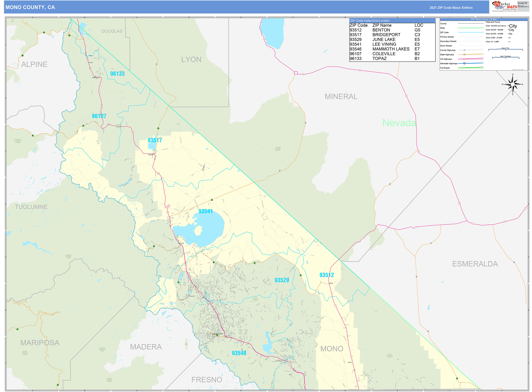Click the MADERA county label
This screenshot has width=532, height=392.
click(x=146, y=347)
